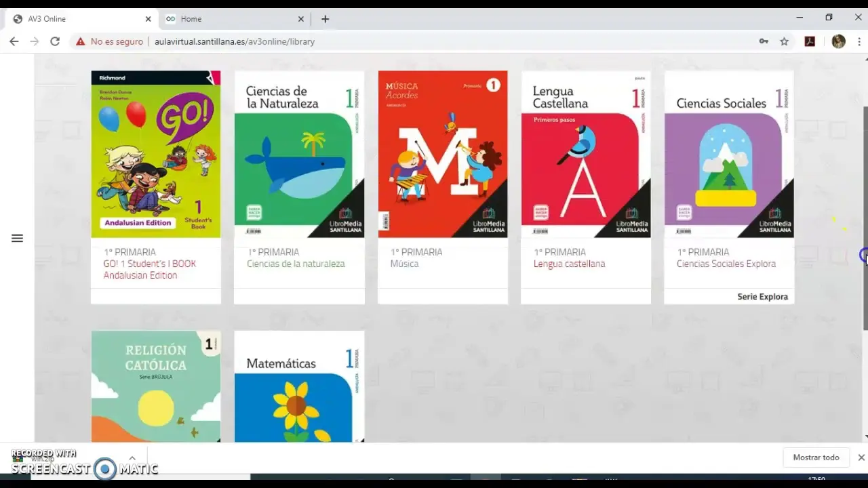Close the downloads bar
868x488 pixels.
pos(861,457)
